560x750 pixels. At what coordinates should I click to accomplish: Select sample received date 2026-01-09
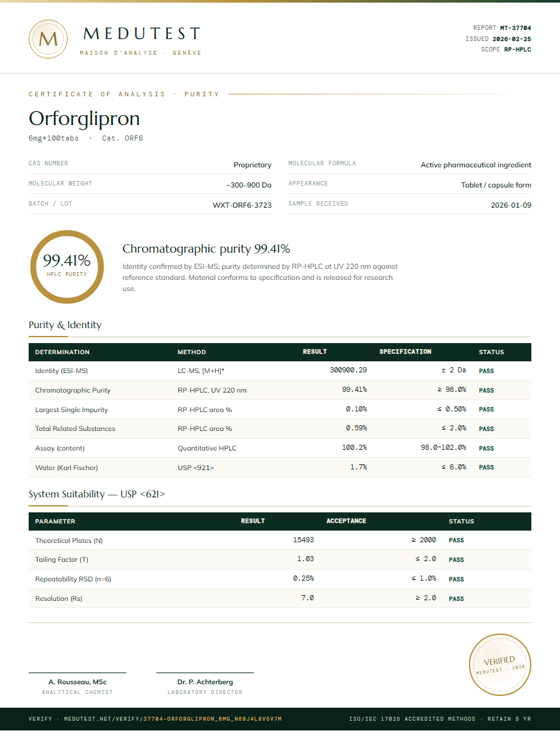tap(511, 205)
